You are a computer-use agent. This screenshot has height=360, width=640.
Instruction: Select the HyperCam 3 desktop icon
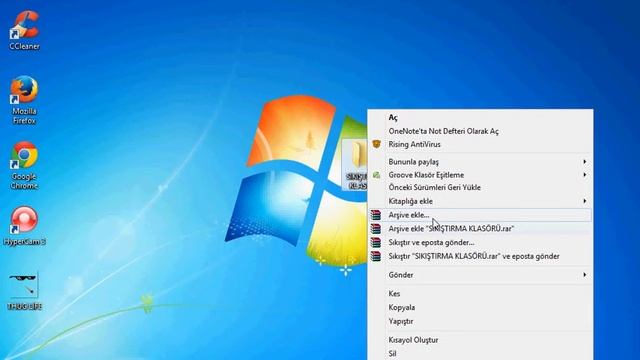click(24, 226)
